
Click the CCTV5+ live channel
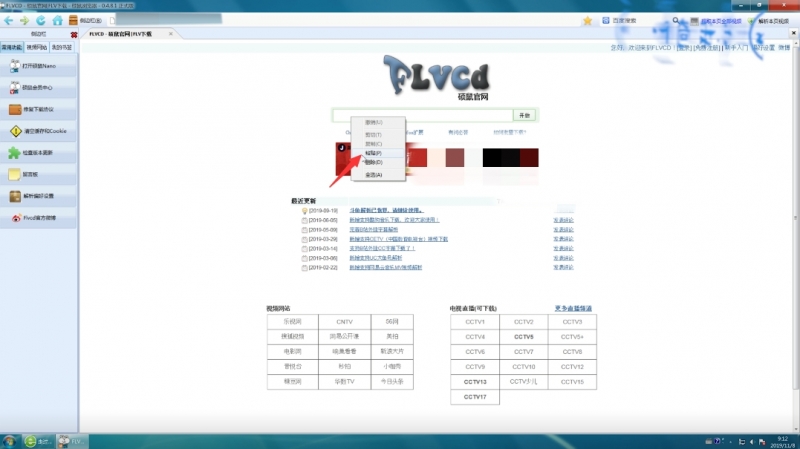coord(572,337)
